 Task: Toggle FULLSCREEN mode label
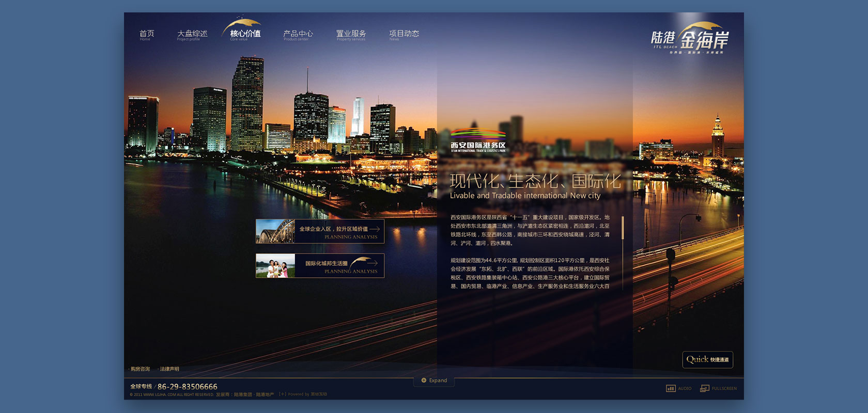coord(724,388)
